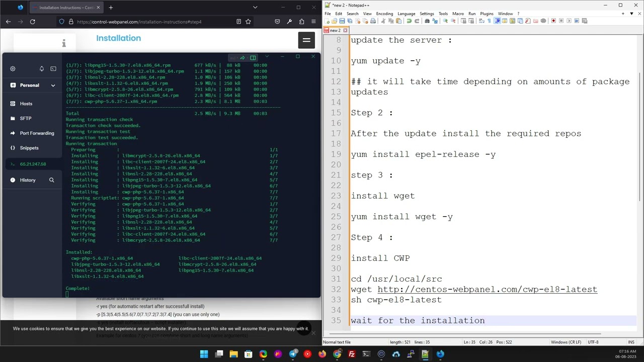The height and width of the screenshot is (362, 644).
Task: Click UTF-8 encoding in status bar
Action: 593,342
